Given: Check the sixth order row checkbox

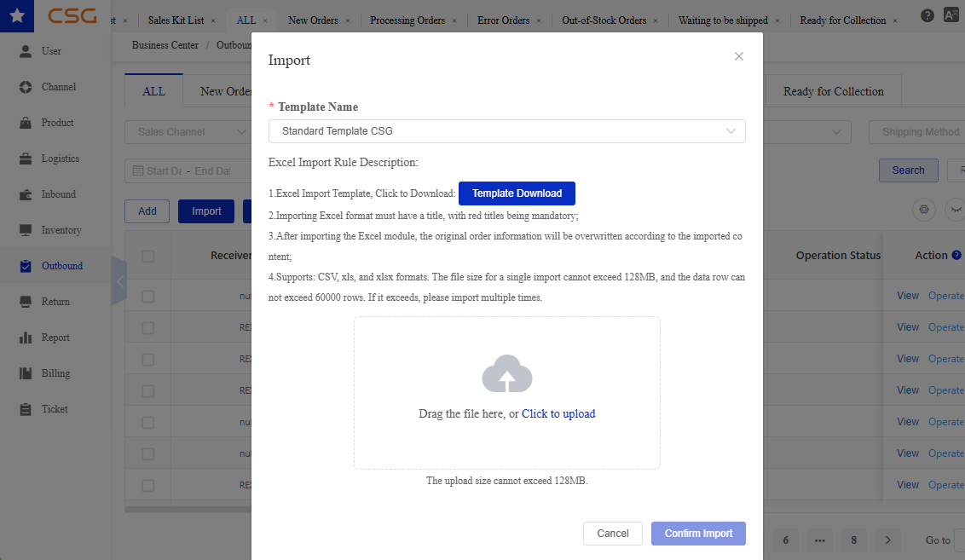Looking at the screenshot, I should 147,453.
